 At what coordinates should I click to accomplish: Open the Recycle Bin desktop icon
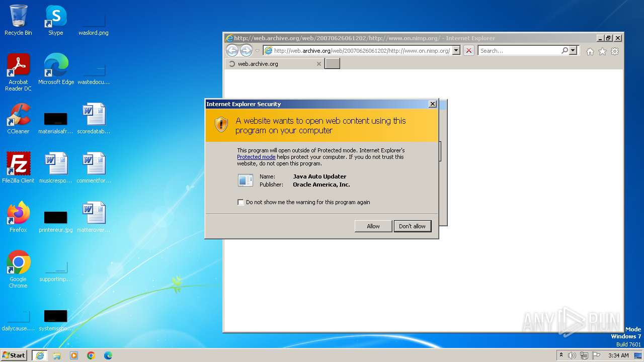pos(18,20)
